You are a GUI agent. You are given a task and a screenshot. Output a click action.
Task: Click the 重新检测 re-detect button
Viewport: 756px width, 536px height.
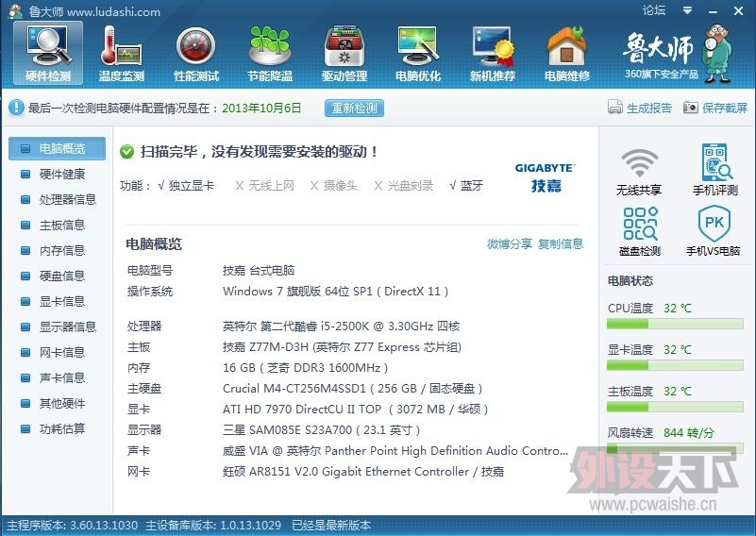coord(354,108)
